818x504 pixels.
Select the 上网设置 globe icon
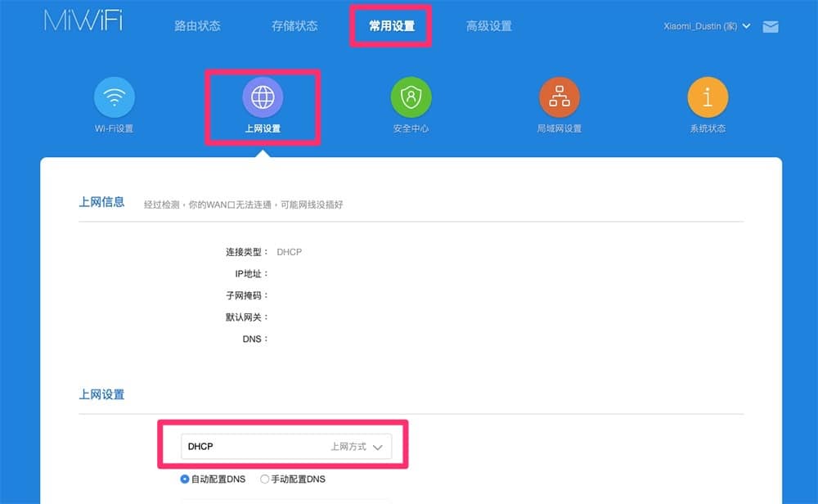[263, 97]
